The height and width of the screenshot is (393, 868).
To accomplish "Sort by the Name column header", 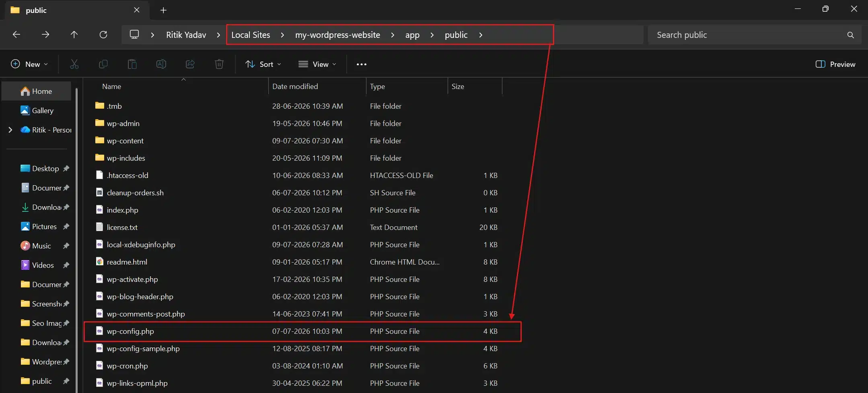I will [x=111, y=86].
